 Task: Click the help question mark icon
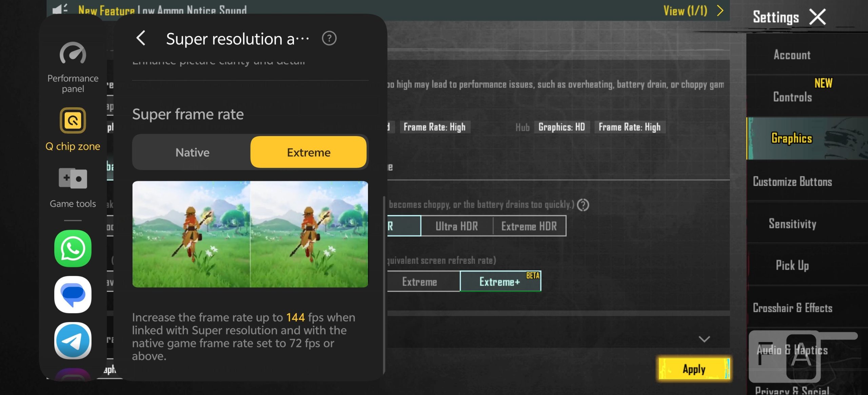[329, 38]
